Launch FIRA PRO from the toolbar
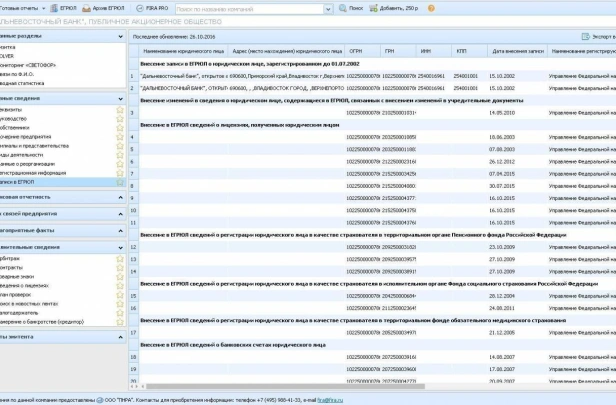This screenshot has height=405, width=616. 139,8
